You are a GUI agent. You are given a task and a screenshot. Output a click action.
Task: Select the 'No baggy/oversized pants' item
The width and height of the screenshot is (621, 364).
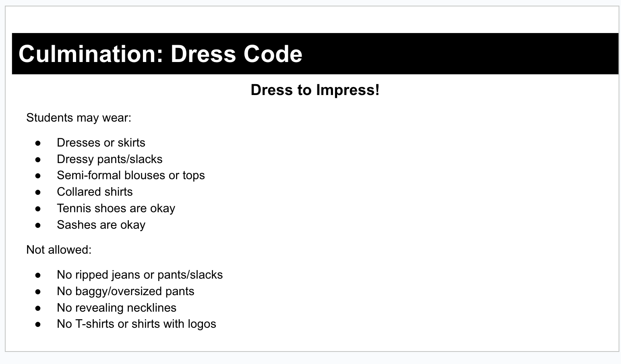pos(126,291)
